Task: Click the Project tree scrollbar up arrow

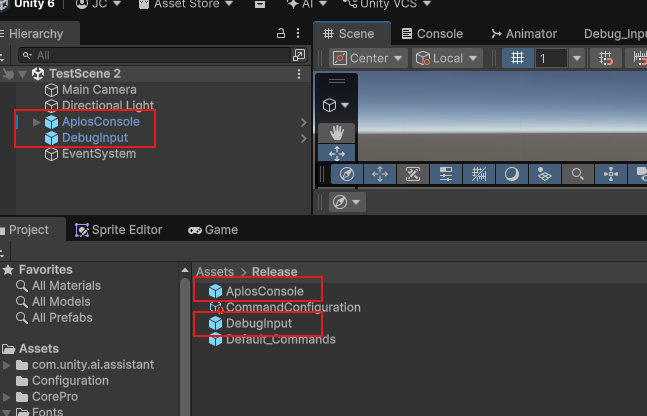Action: pyautogui.click(x=185, y=270)
